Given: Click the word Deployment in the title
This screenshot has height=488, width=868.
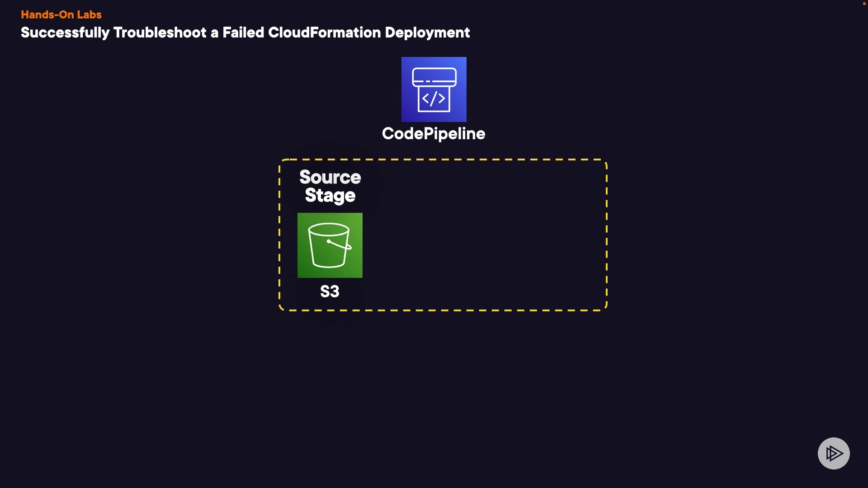Looking at the screenshot, I should click(x=427, y=33).
